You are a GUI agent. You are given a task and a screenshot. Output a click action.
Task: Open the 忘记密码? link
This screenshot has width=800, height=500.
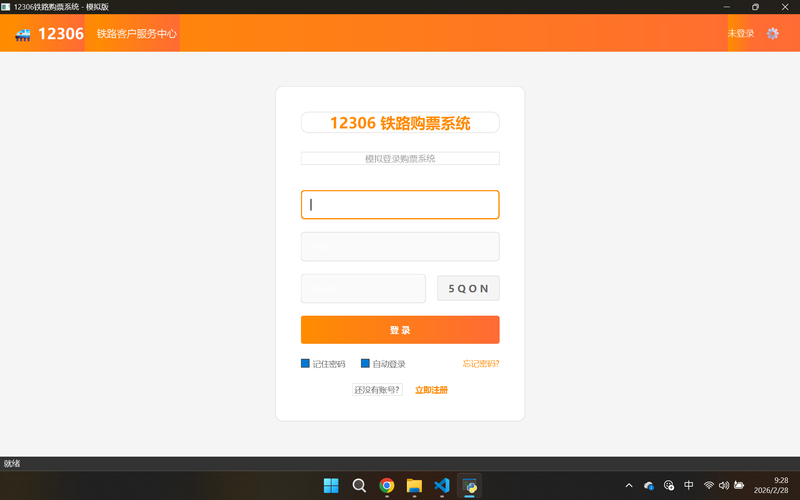(x=481, y=363)
